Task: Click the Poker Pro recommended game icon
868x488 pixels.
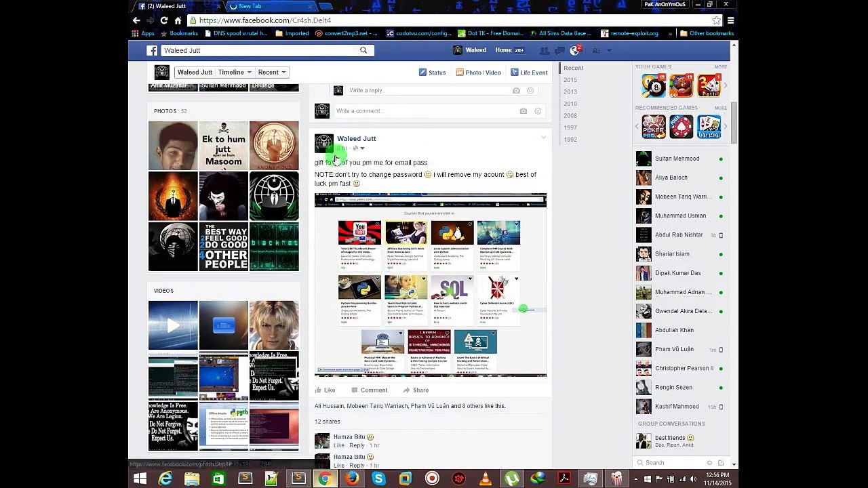Action: (654, 127)
